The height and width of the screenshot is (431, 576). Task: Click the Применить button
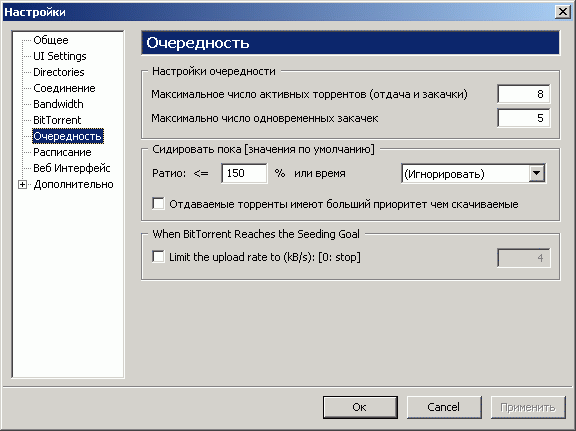(x=528, y=407)
